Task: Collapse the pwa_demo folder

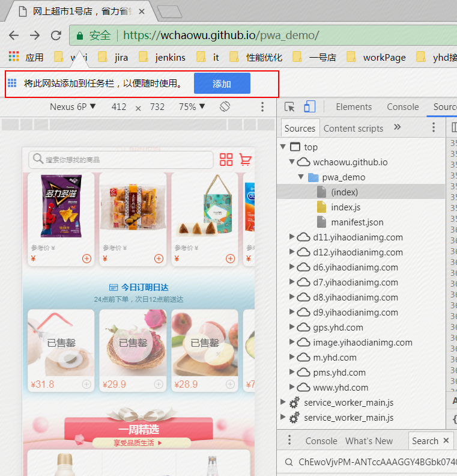Action: (301, 177)
